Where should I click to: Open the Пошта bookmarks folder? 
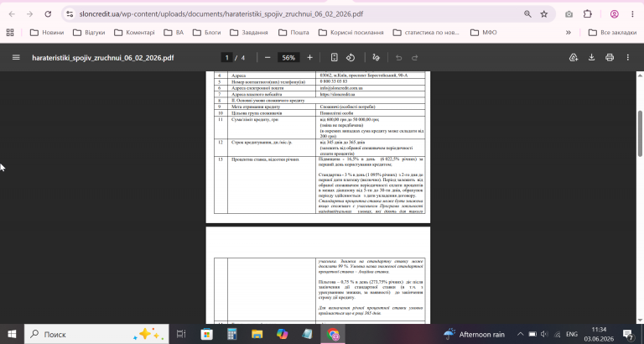[293, 33]
